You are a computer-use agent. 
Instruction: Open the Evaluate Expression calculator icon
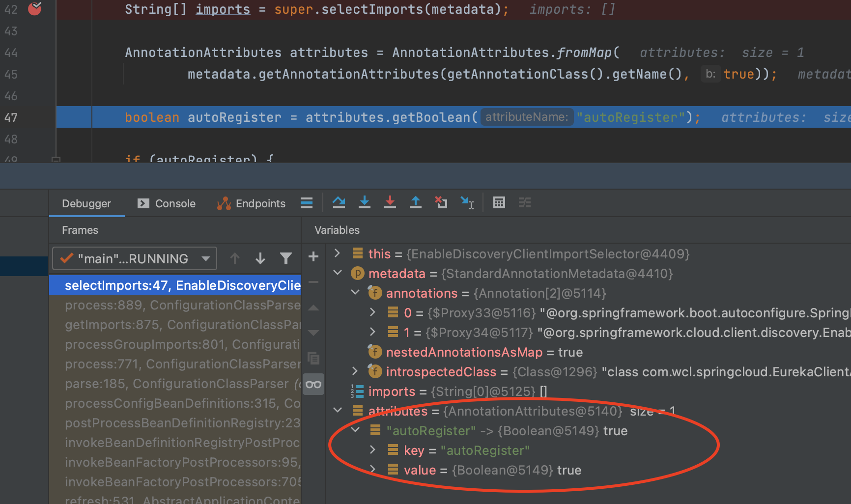coord(499,202)
